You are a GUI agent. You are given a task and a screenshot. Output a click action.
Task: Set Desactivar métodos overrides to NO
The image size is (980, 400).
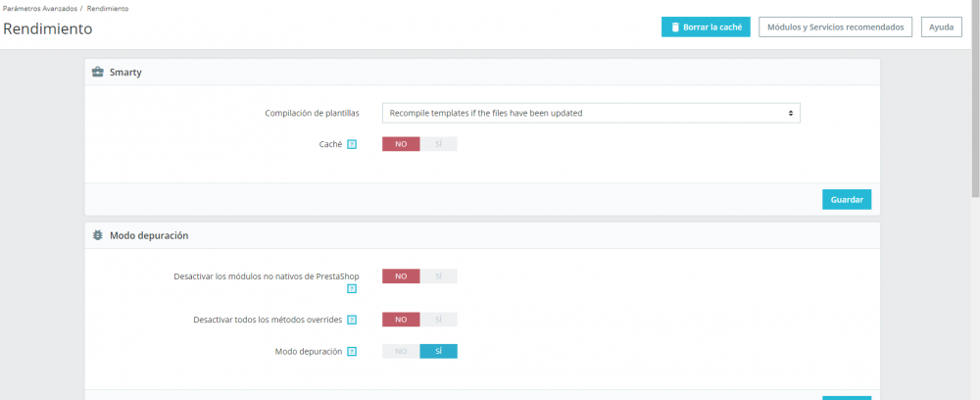(401, 320)
